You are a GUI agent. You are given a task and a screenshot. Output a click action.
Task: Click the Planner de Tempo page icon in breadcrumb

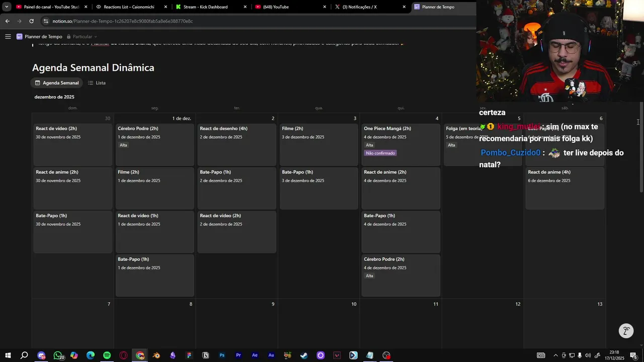click(20, 37)
